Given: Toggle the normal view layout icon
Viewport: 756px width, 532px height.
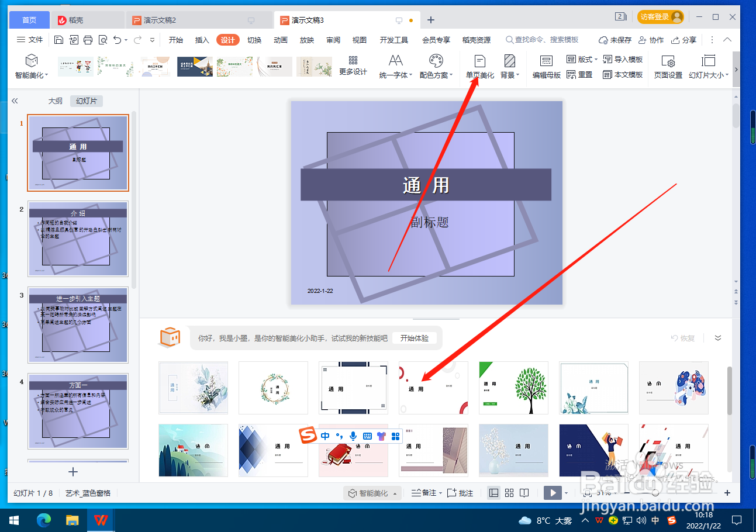Looking at the screenshot, I should tap(493, 493).
